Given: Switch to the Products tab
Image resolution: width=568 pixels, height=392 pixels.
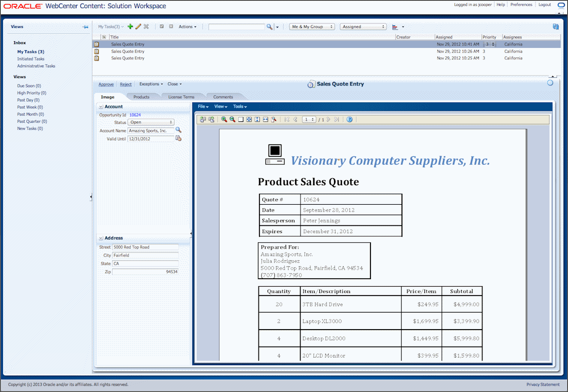Looking at the screenshot, I should pyautogui.click(x=141, y=97).
